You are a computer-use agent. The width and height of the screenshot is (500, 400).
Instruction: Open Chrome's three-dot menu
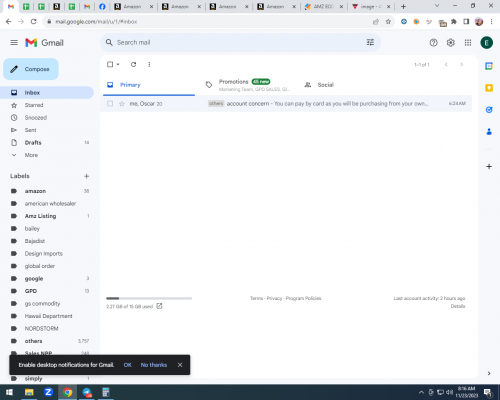[491, 22]
